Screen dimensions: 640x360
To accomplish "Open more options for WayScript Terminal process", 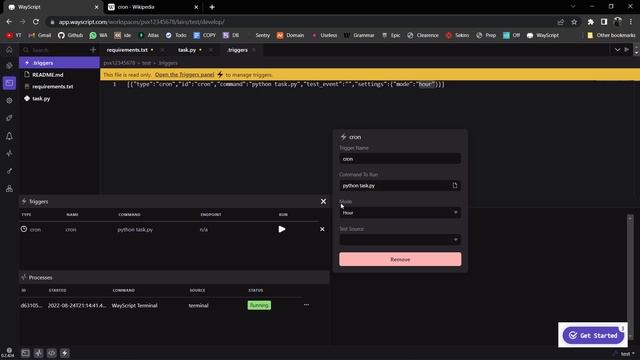I will pos(306,305).
